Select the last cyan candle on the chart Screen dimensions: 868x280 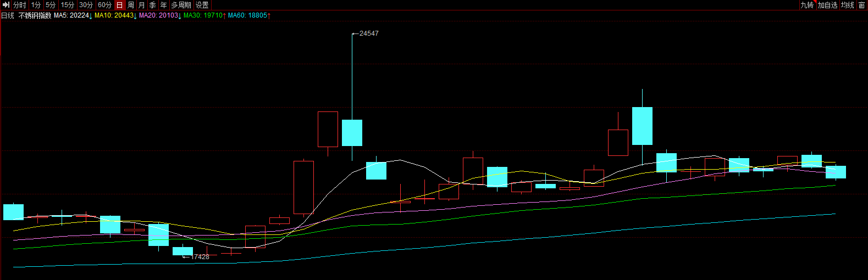[836, 172]
